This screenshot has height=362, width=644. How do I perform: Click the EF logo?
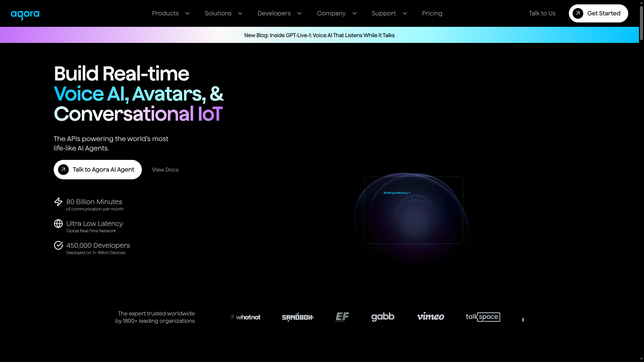click(342, 317)
